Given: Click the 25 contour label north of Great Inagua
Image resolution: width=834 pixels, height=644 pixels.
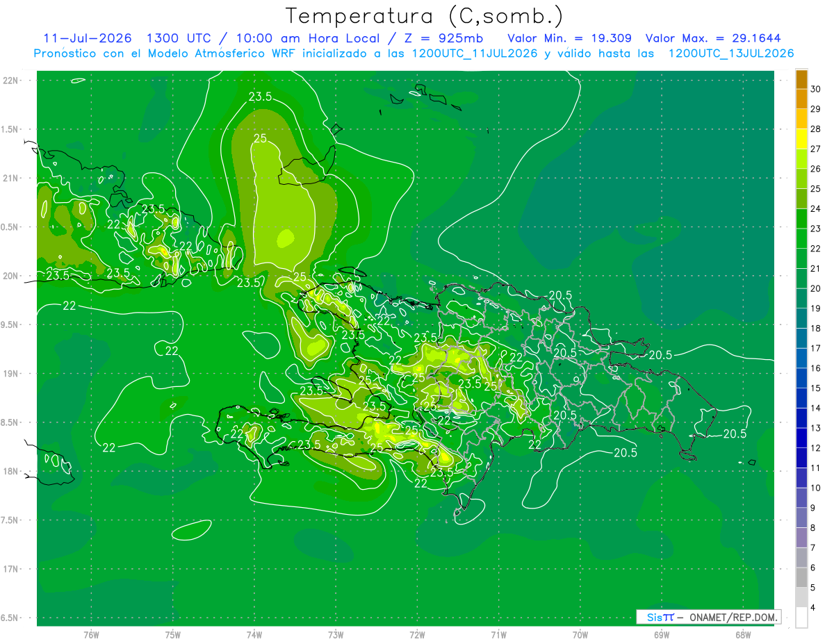Looking at the screenshot, I should pyautogui.click(x=260, y=139).
